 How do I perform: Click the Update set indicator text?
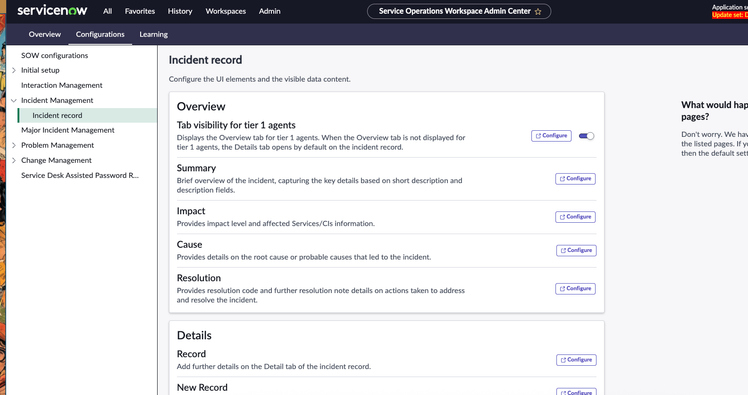(730, 15)
